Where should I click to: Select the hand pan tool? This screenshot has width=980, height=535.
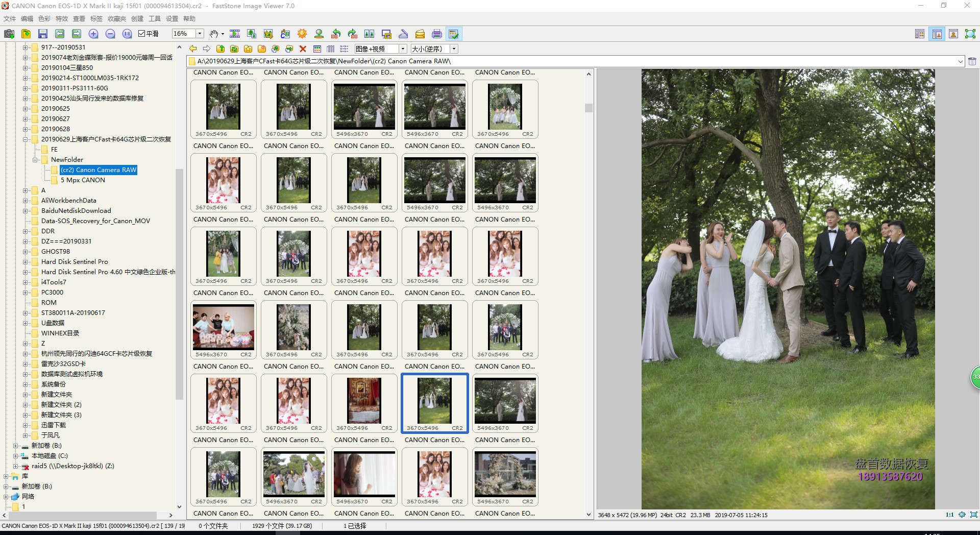[x=214, y=34]
